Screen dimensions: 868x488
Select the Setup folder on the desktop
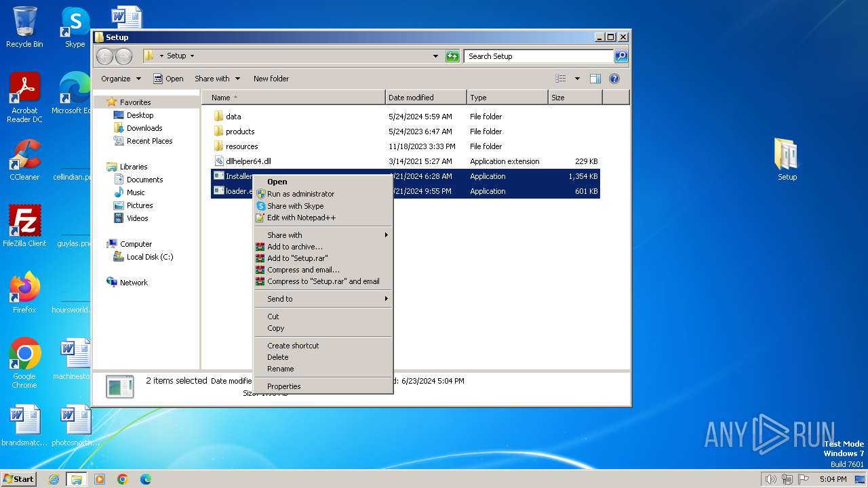787,160
